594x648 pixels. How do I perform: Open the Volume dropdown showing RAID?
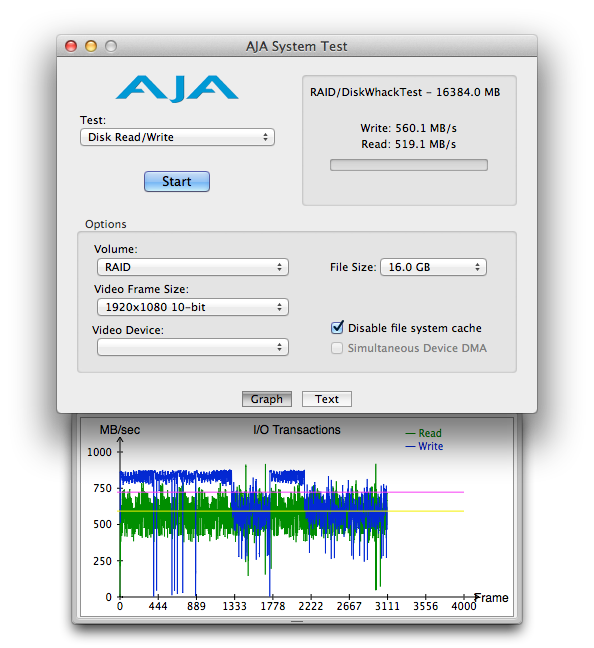tap(193, 267)
